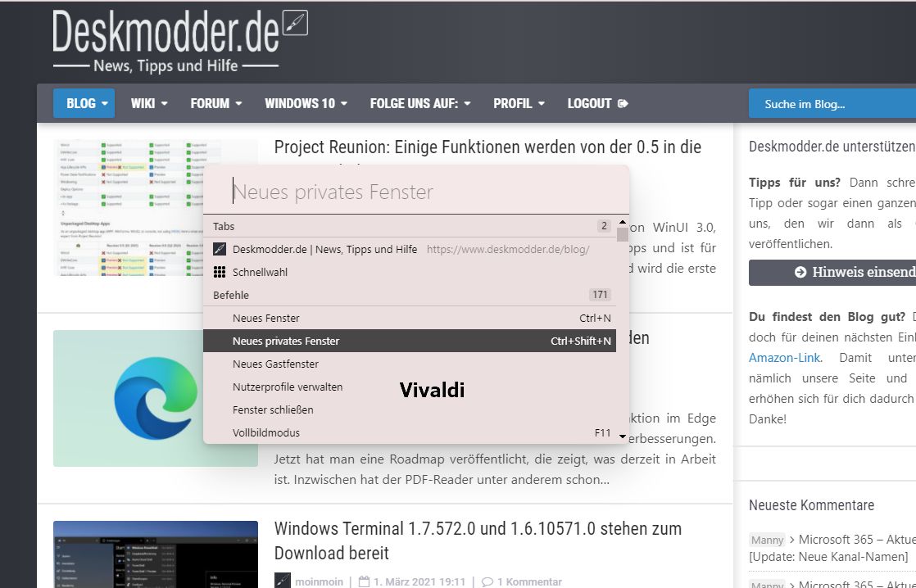
Task: Choose the Neues Gastfenster command
Action: tap(410, 364)
